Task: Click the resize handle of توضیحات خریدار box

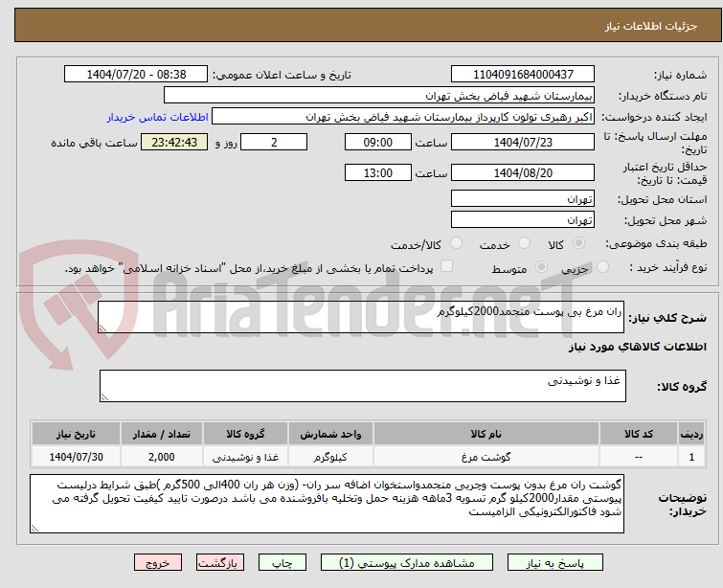Action: pos(34,529)
